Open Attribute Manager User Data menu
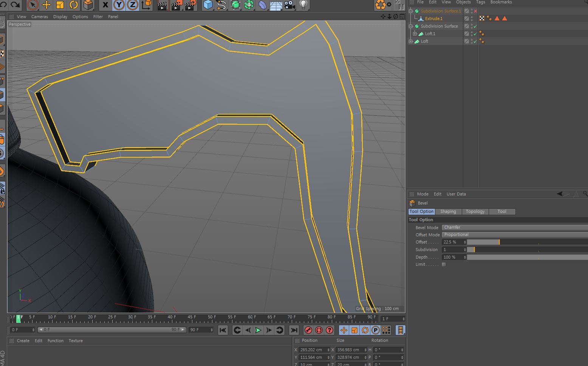This screenshot has height=366, width=588. pyautogui.click(x=456, y=194)
